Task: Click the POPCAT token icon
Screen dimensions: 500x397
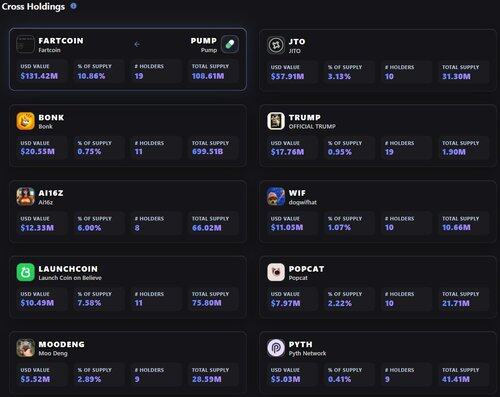Action: click(276, 272)
